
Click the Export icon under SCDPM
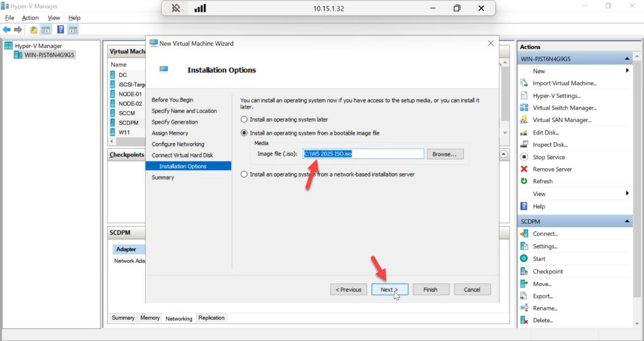pyautogui.click(x=524, y=296)
